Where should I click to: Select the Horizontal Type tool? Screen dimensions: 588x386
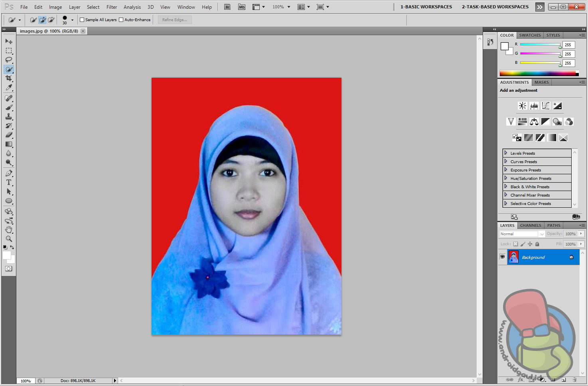click(9, 182)
